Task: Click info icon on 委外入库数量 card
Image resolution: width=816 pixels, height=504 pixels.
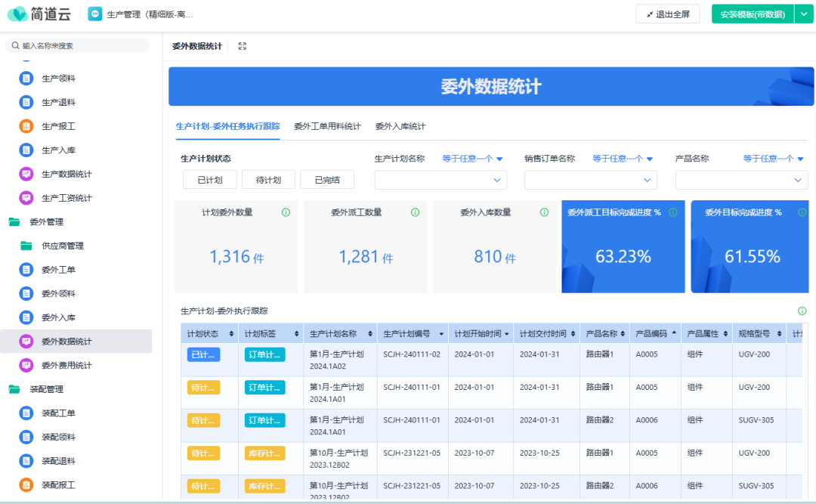Action: 544,212
